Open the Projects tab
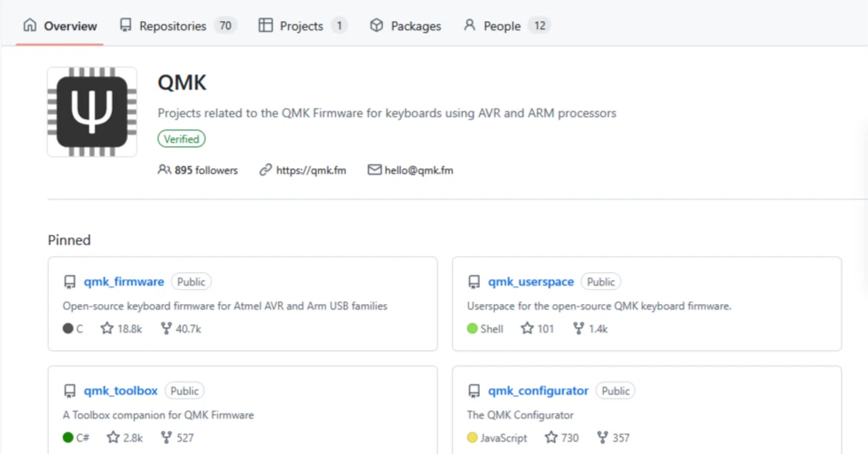The height and width of the screenshot is (454, 868). pyautogui.click(x=302, y=26)
